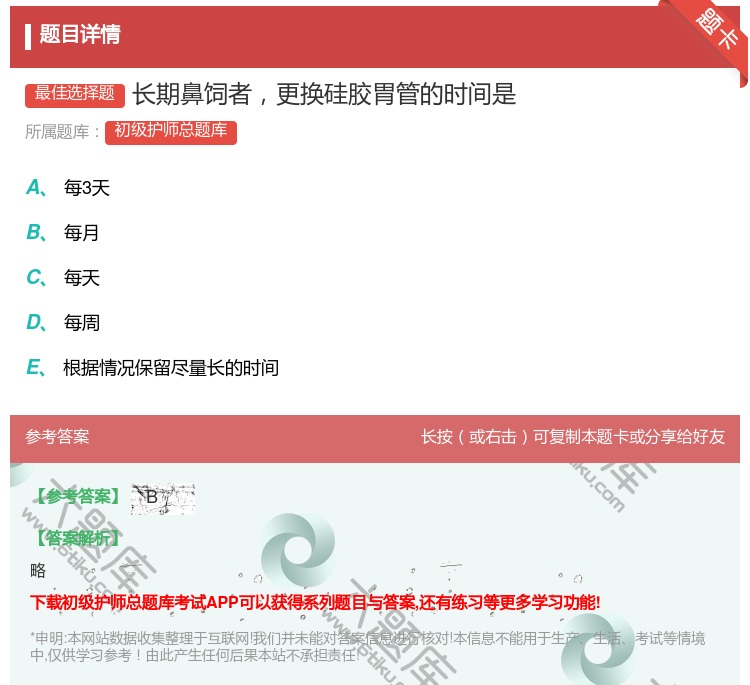Click the 所属题库 label

coord(62,132)
